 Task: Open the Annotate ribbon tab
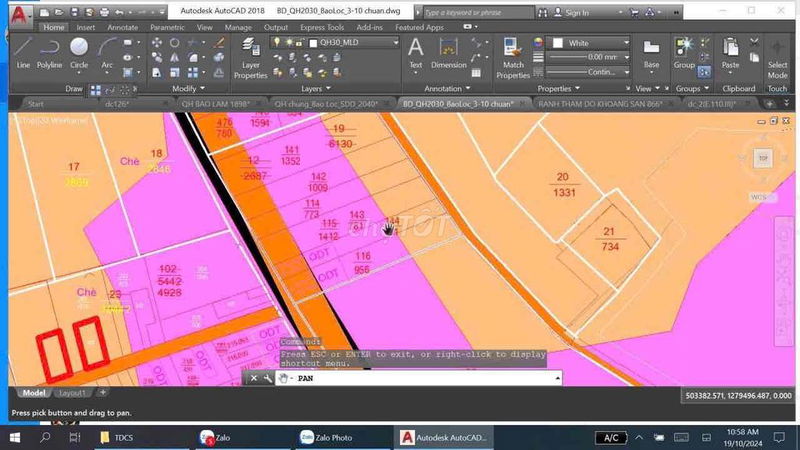coord(122,28)
